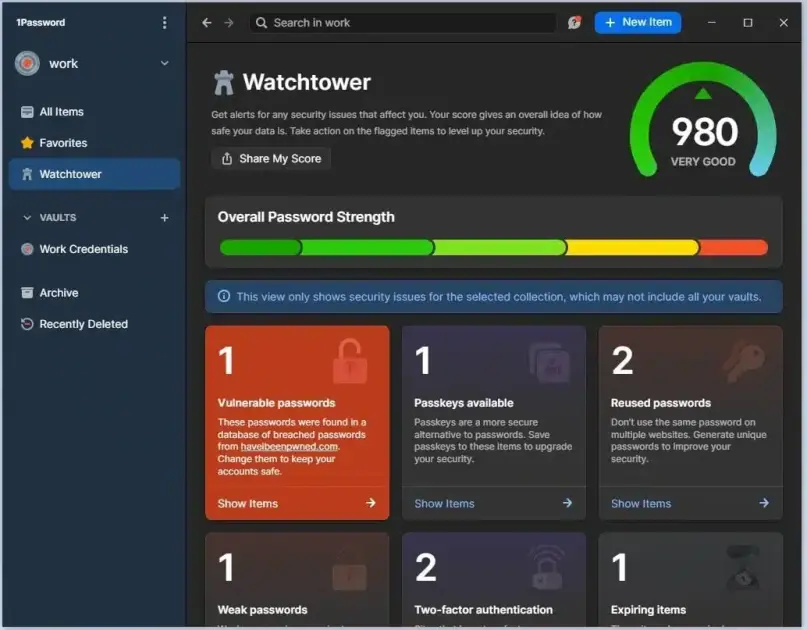
Task: Click Share My Score button
Action: point(271,159)
